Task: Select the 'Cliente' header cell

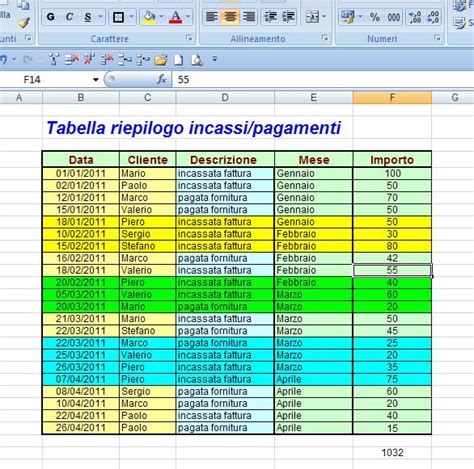Action: [148, 160]
